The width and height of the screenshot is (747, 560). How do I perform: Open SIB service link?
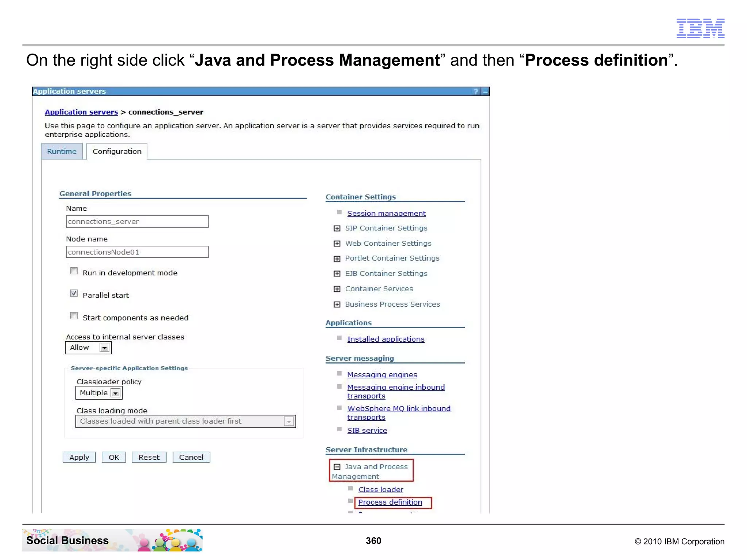coord(367,430)
